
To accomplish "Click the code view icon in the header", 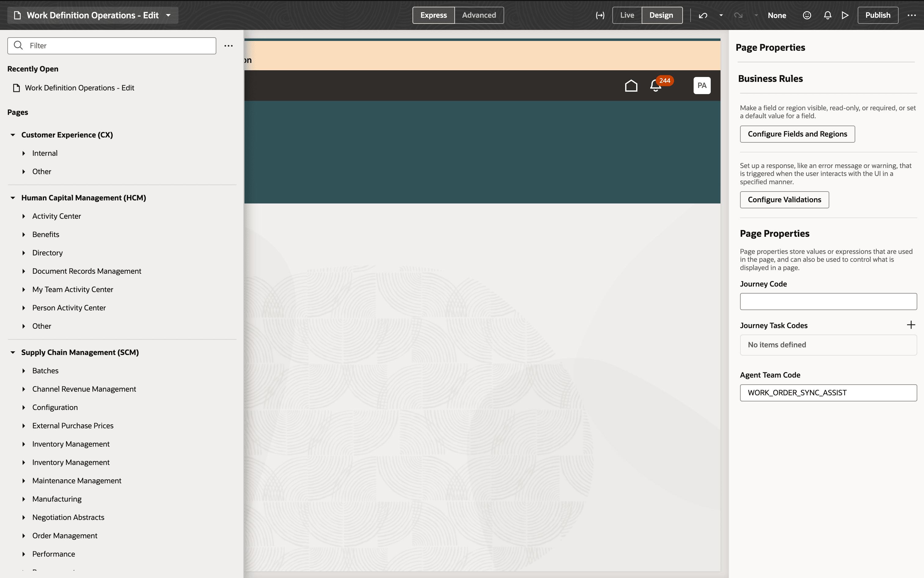I will (x=599, y=15).
